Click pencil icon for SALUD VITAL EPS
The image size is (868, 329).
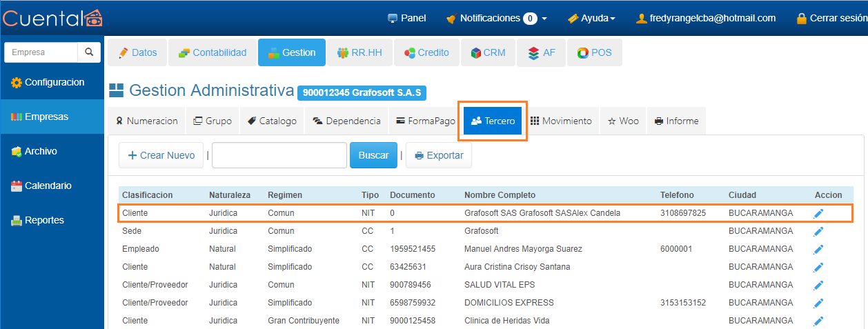[x=818, y=285]
